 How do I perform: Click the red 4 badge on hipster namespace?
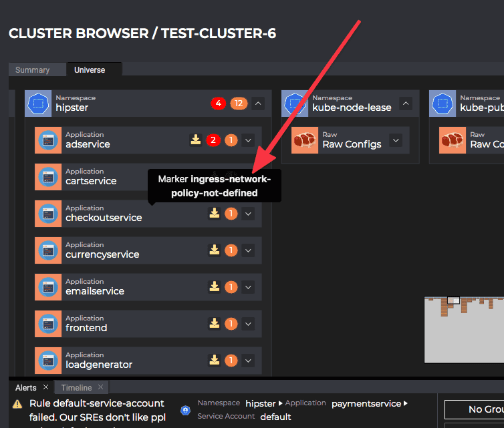pyautogui.click(x=218, y=103)
